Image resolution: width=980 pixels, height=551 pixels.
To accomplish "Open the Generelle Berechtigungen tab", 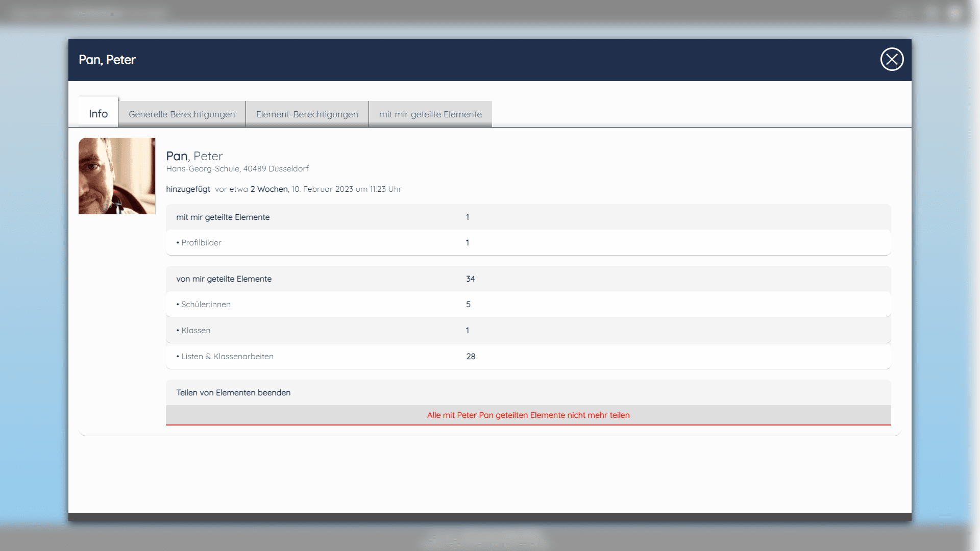I will 182,114.
